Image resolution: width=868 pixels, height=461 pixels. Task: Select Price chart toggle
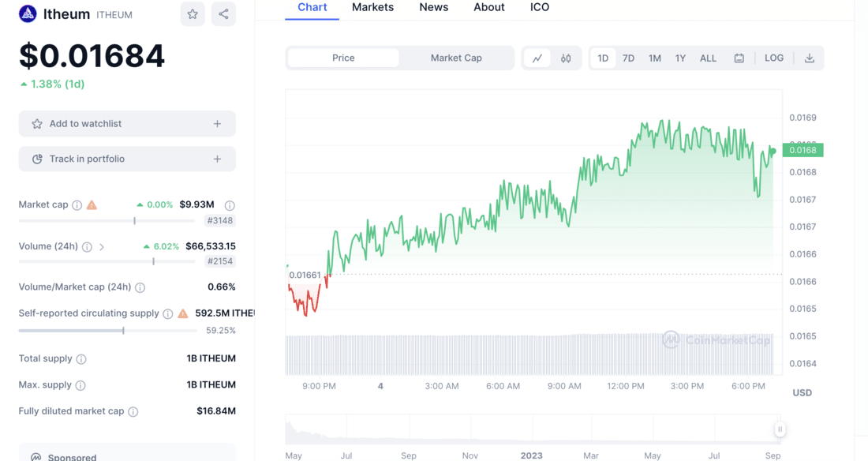[343, 58]
